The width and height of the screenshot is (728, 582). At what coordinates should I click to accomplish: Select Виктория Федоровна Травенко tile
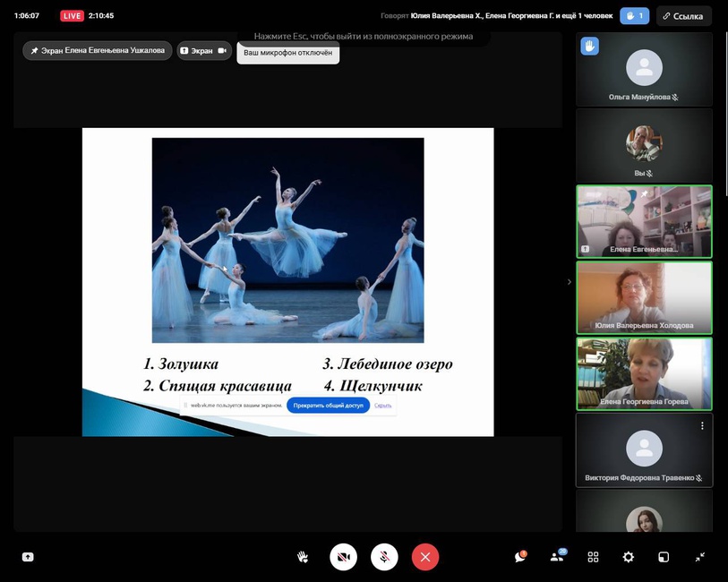point(644,450)
